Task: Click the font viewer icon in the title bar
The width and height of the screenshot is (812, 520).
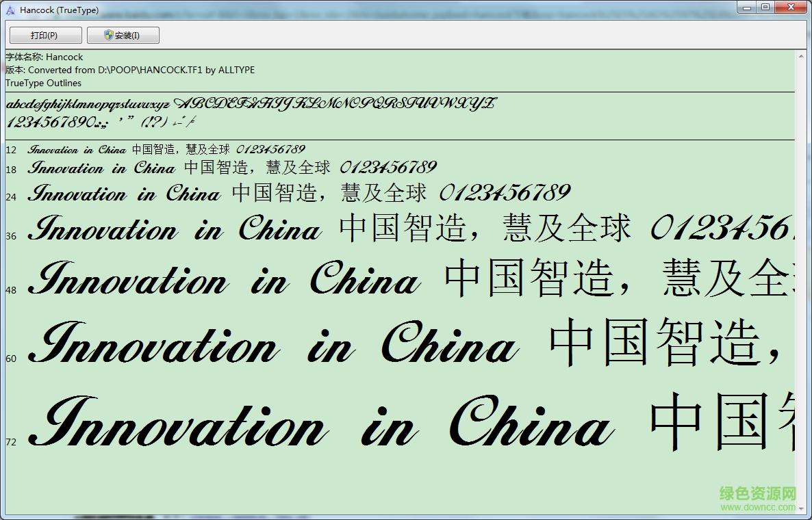Action: tap(10, 9)
